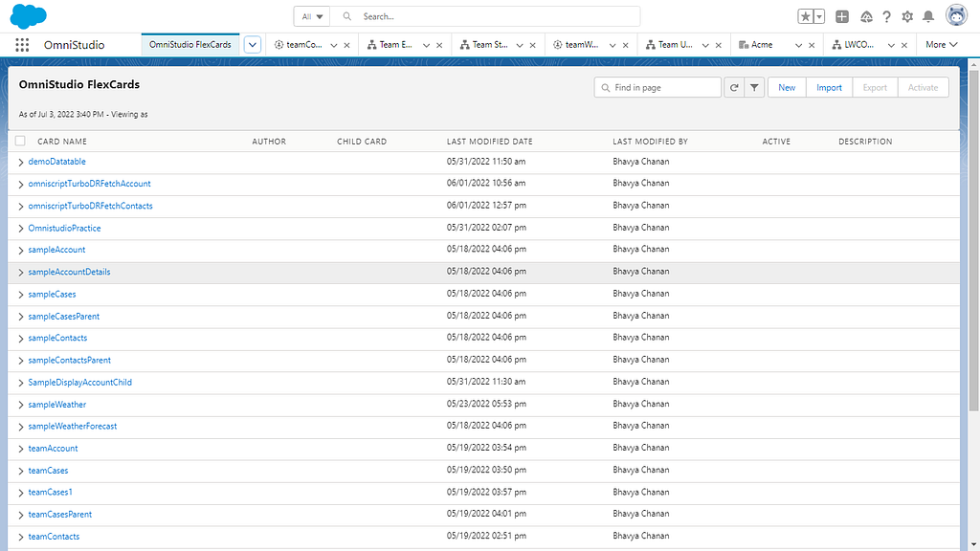The width and height of the screenshot is (980, 551).
Task: Click the search magnifier icon in global search
Action: click(x=346, y=17)
